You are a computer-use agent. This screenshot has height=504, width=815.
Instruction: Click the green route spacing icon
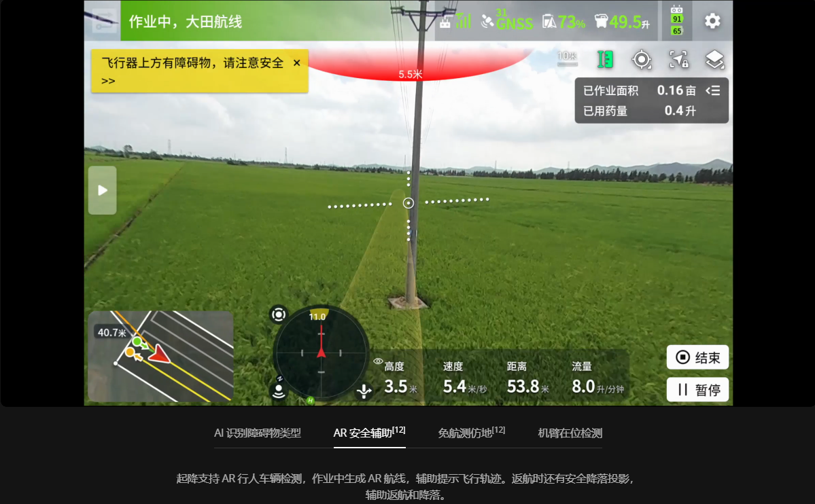point(604,60)
